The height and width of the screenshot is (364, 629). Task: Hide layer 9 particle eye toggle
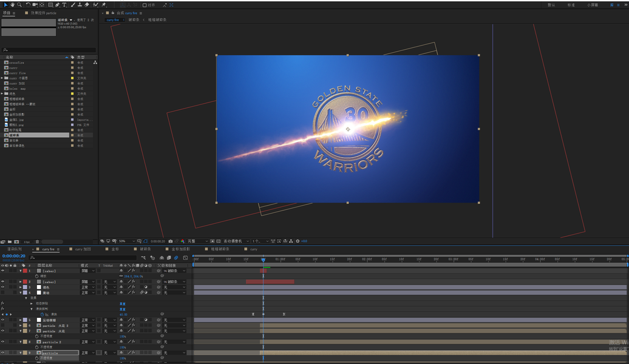[x=3, y=352]
